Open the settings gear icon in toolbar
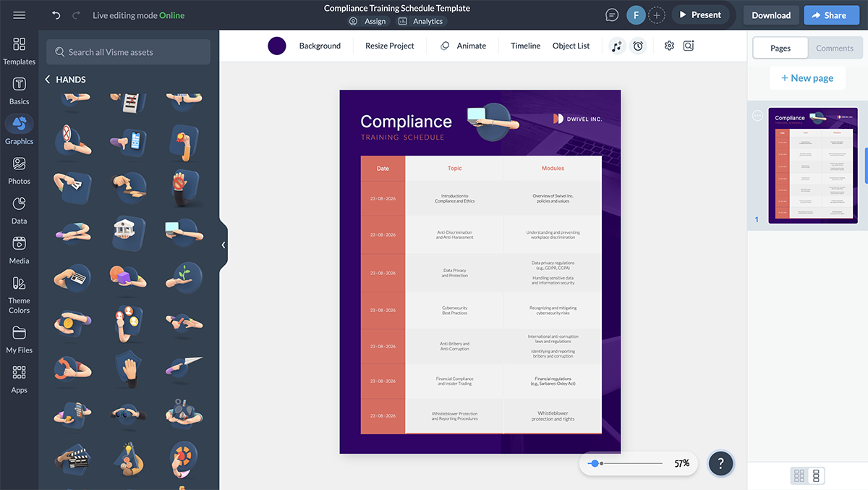 [669, 46]
